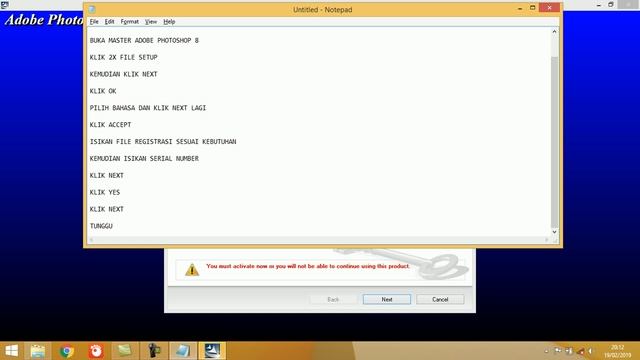This screenshot has height=360, width=640.
Task: Click the text 'PILIH BAHASA DAN KLIK NEXT LAGI'
Action: tap(148, 108)
